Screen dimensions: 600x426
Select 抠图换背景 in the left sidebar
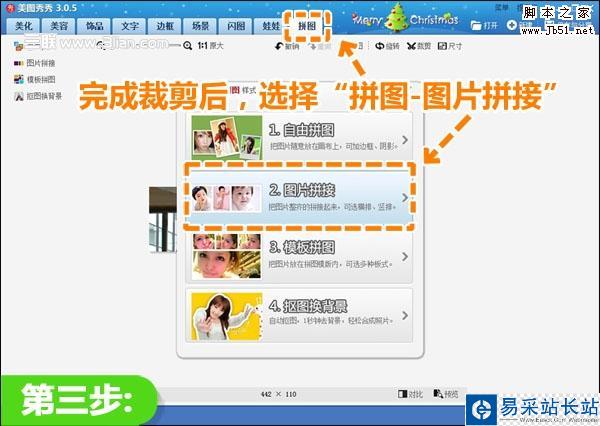click(x=38, y=96)
